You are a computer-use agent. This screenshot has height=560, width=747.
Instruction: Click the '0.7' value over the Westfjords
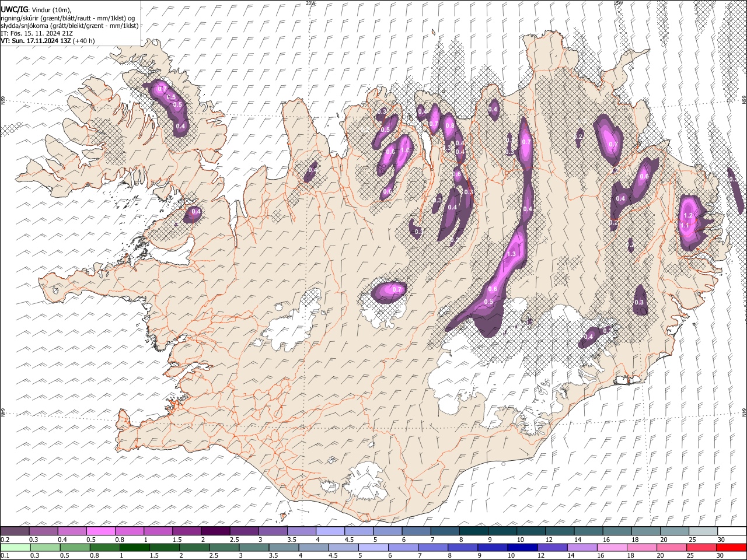pyautogui.click(x=162, y=90)
